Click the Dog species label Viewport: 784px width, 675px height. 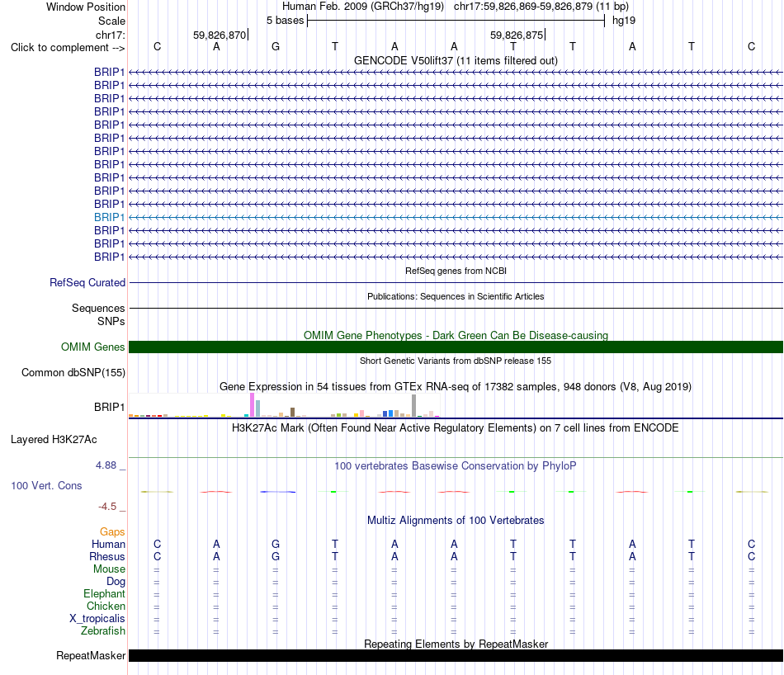coord(116,582)
